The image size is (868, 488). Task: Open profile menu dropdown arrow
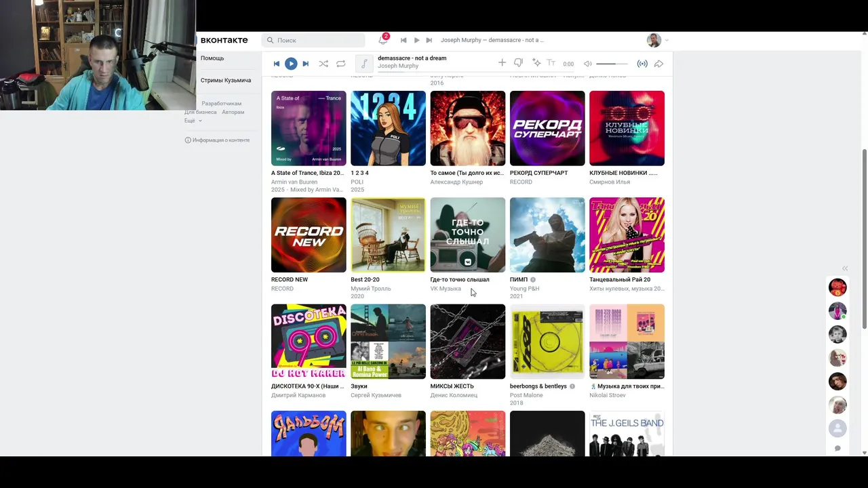click(x=666, y=40)
